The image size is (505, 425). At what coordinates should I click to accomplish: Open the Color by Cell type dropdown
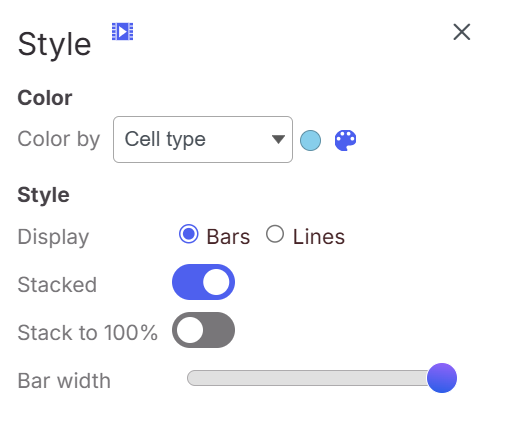[203, 139]
